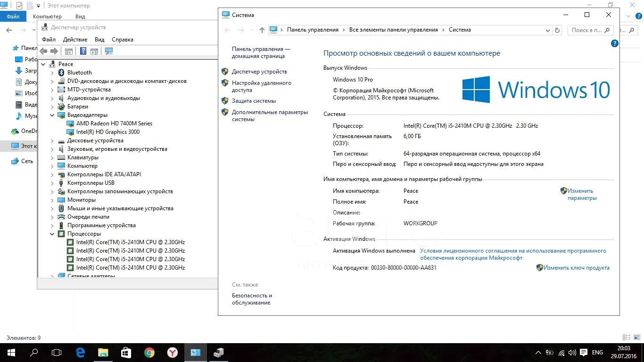Select Intel(R) HD Graphics 3000 device
Screen dimensions: 644x362
pos(108,132)
